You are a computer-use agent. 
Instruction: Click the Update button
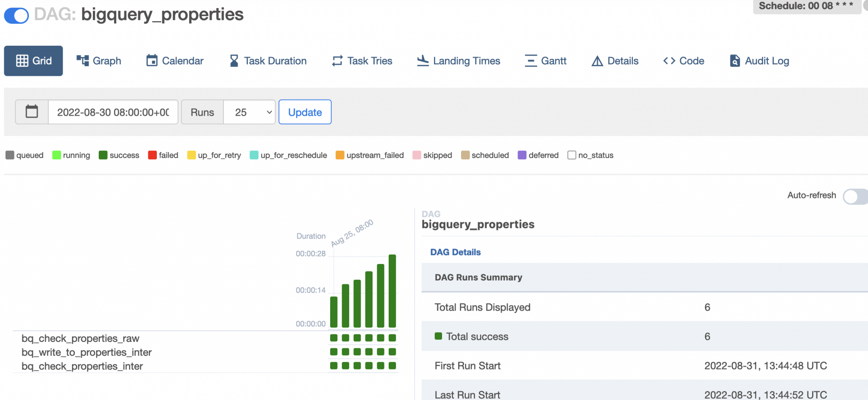point(305,111)
